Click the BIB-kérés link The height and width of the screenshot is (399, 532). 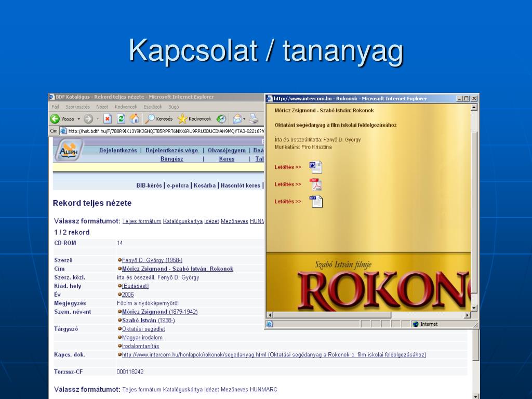pos(149,185)
